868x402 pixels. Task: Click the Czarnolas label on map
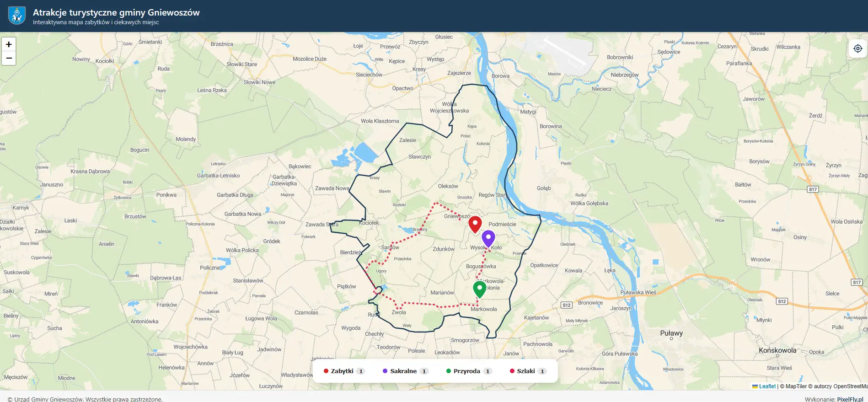click(x=306, y=312)
